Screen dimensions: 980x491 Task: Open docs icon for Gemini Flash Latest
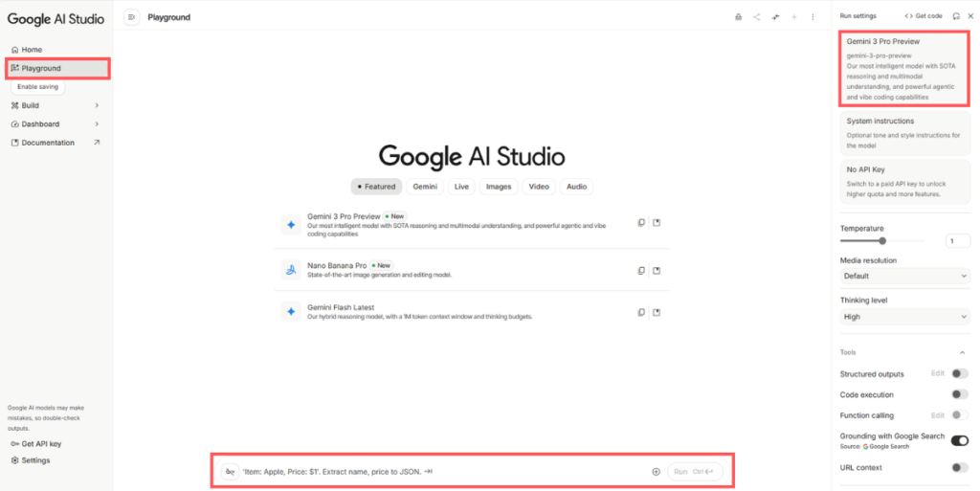[x=657, y=312]
